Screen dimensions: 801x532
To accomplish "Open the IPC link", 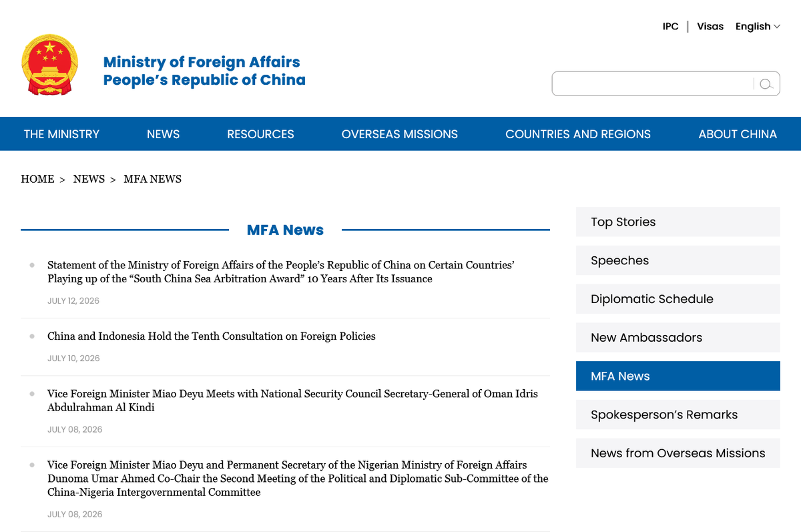I will click(x=670, y=27).
